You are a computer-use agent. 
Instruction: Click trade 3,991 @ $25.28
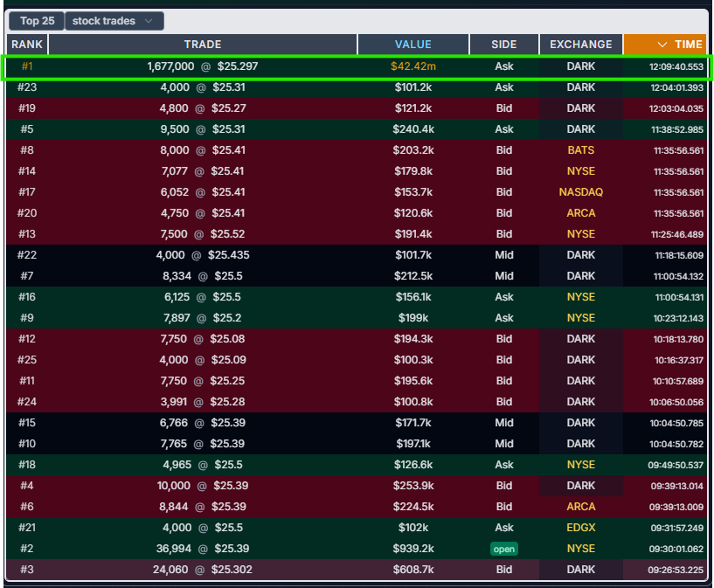(x=203, y=401)
